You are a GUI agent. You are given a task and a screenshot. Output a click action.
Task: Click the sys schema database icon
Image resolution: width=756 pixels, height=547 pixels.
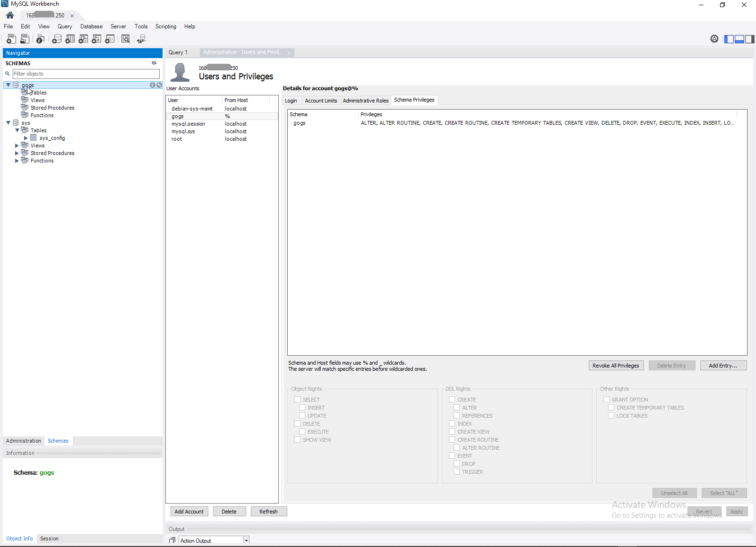[x=16, y=123]
